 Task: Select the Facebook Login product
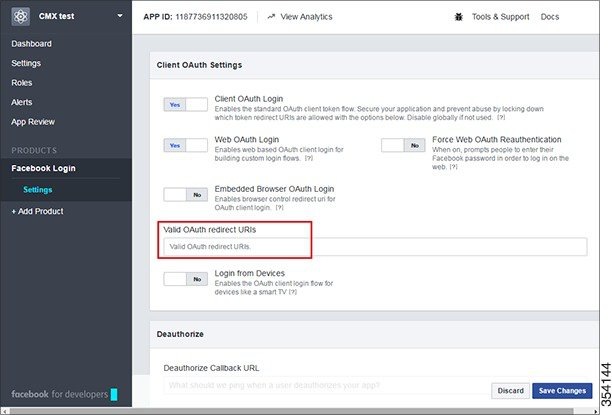[43, 168]
